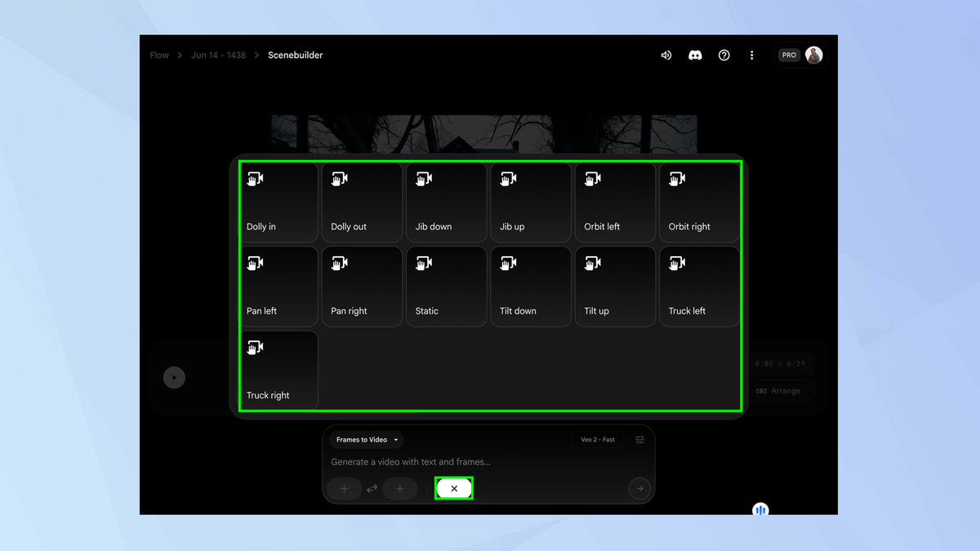The image size is (980, 551).
Task: Click the Scenebuilder breadcrumb
Action: tap(295, 56)
